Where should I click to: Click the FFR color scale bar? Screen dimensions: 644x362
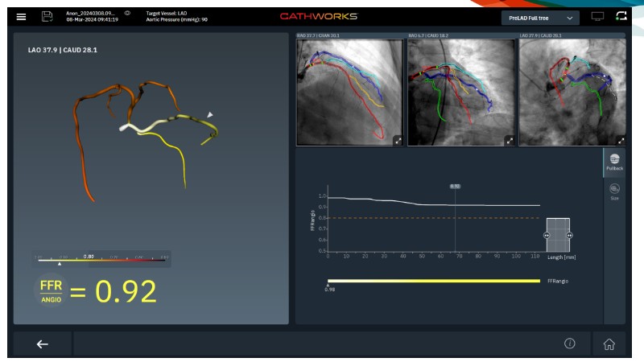[101, 259]
